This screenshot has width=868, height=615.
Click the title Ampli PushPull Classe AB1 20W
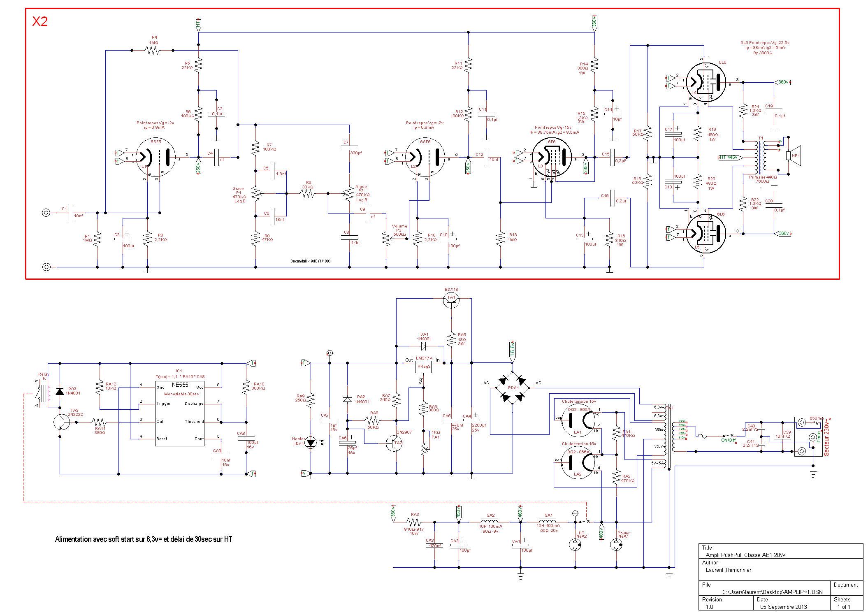pos(745,555)
